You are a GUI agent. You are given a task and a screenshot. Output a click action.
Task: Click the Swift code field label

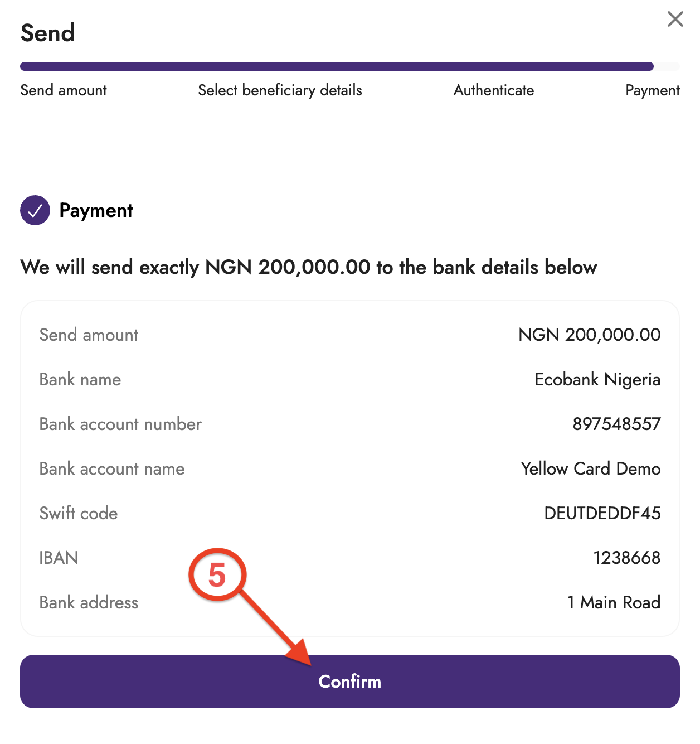pos(79,513)
